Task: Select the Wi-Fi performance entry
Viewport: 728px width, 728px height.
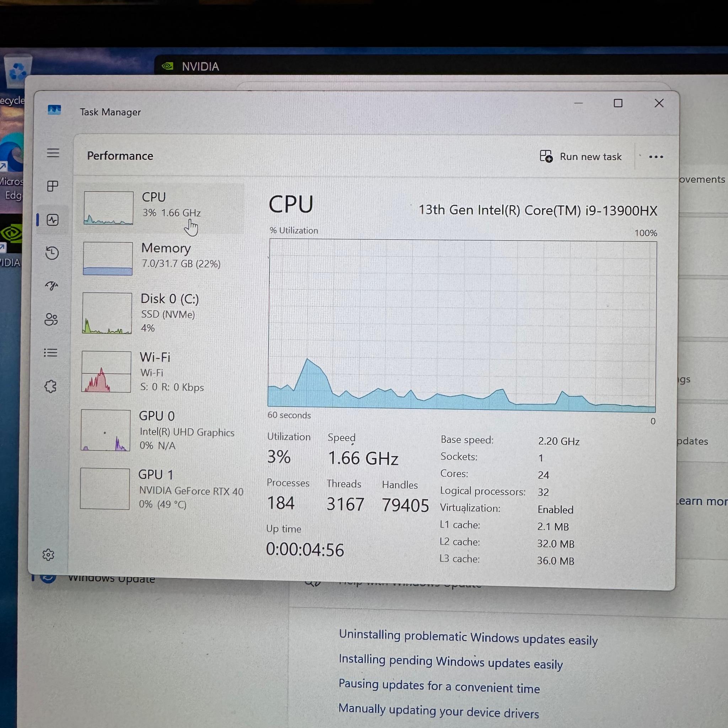Action: (159, 372)
